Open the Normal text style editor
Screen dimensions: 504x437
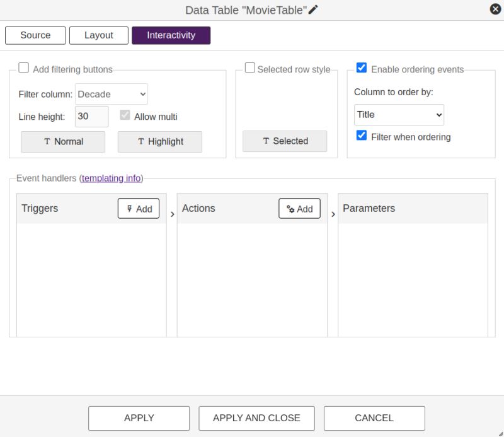click(62, 141)
